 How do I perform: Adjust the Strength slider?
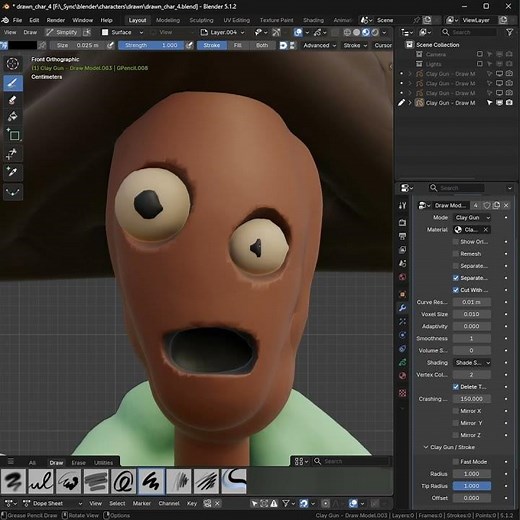151,45
